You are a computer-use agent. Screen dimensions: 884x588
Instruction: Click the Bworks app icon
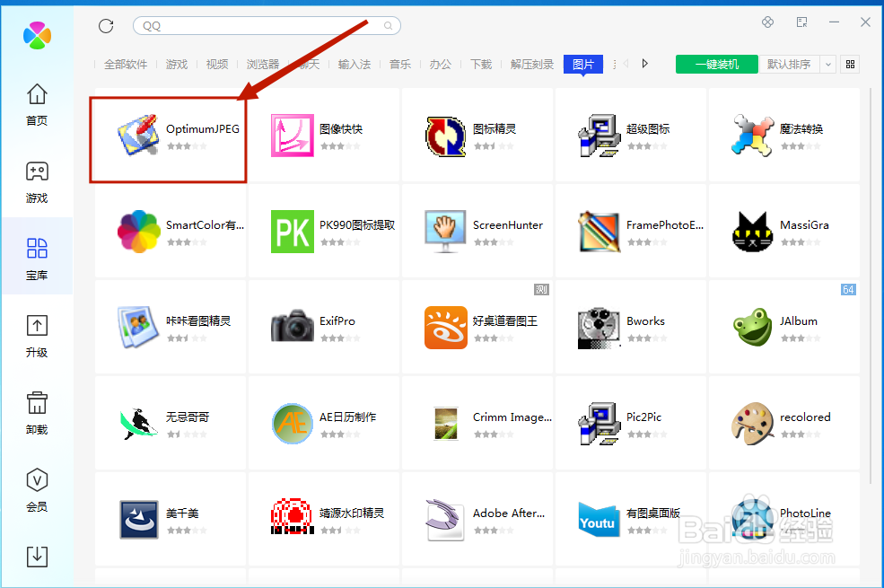coord(600,328)
